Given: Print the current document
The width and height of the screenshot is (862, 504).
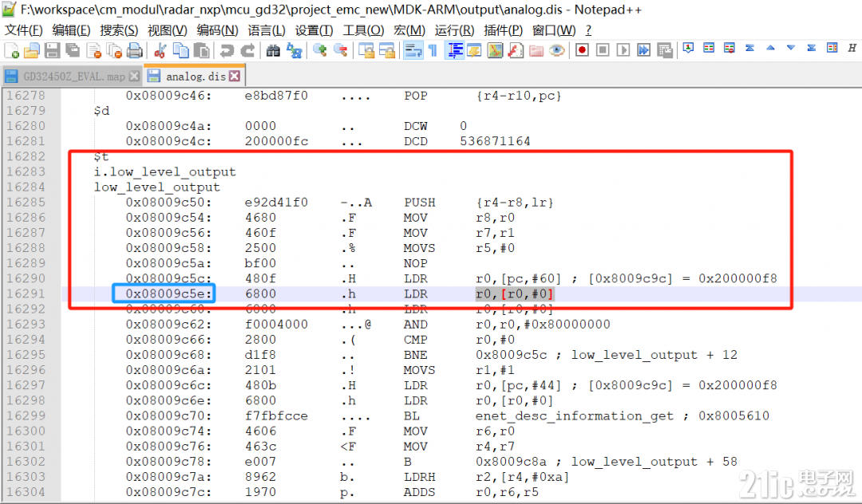Looking at the screenshot, I should 135,50.
